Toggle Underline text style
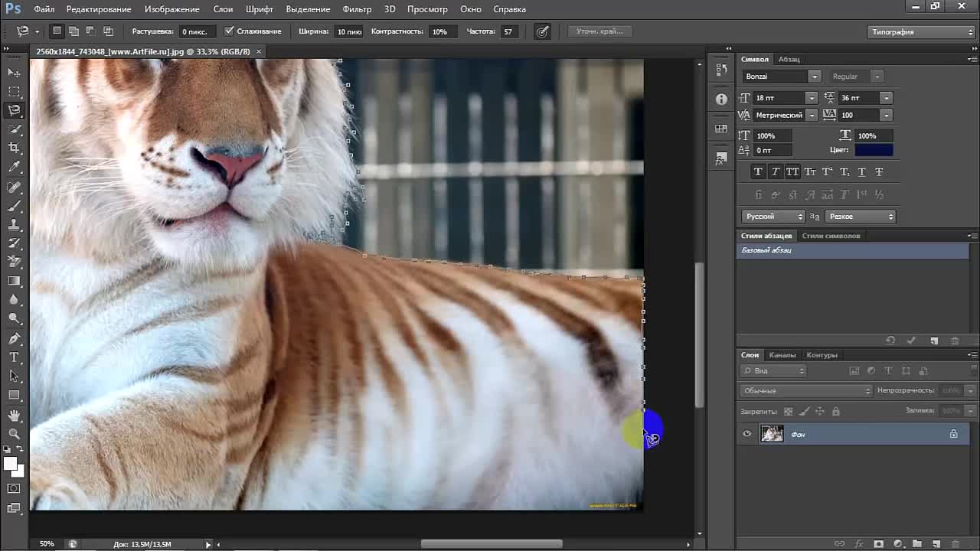This screenshot has width=980, height=551. click(861, 171)
